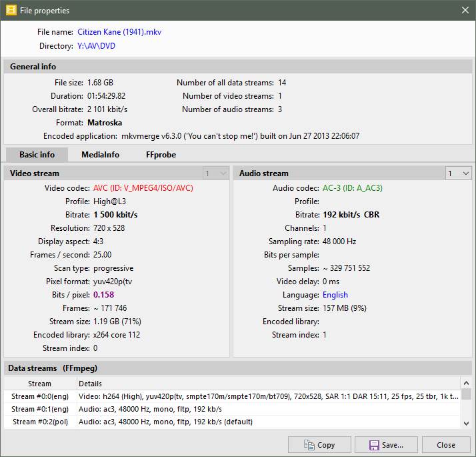Open the FFprobe tab

(161, 155)
